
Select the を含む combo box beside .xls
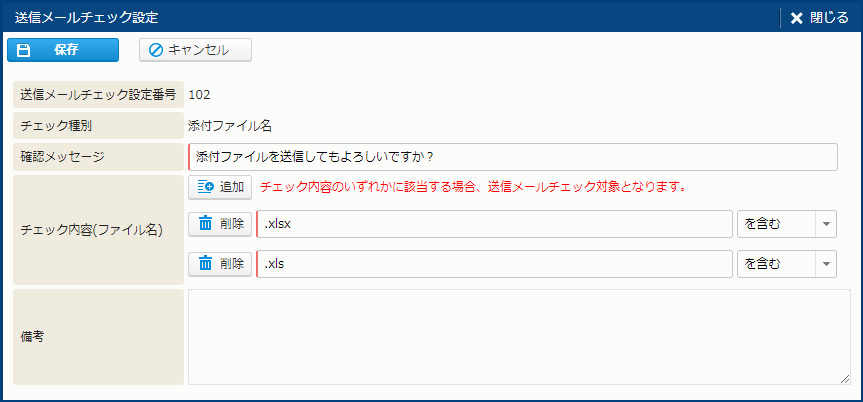776,264
